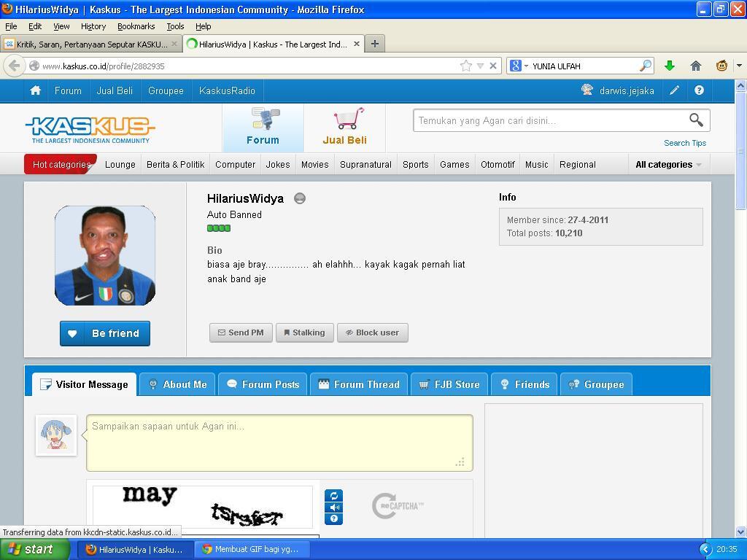This screenshot has width=747, height=560.
Task: Switch to the About Me tab
Action: coord(178,384)
